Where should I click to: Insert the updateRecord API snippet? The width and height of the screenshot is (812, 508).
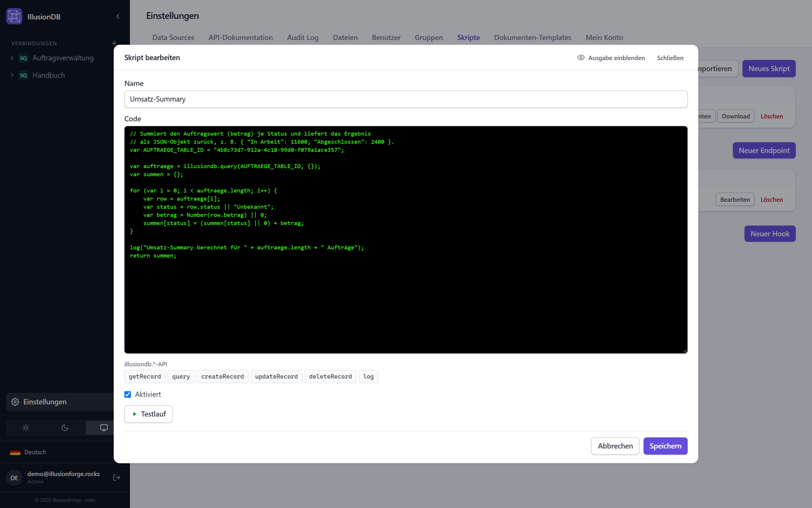click(277, 376)
